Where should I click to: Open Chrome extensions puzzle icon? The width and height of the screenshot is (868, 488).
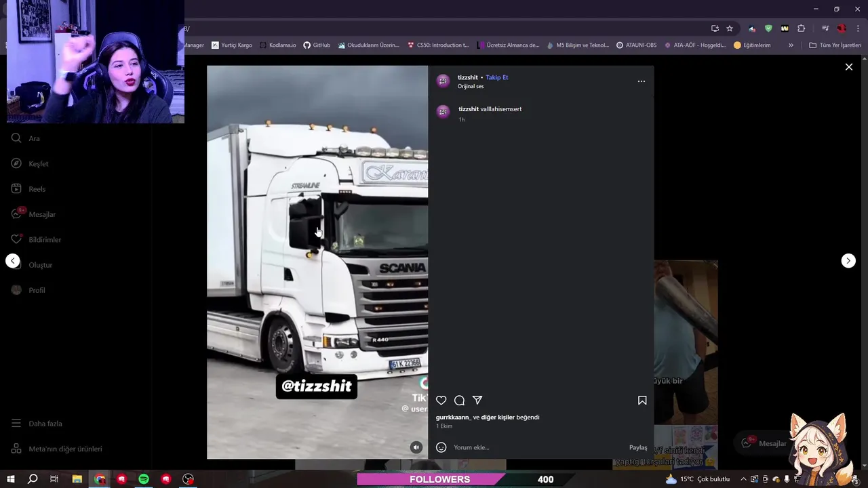pos(802,28)
